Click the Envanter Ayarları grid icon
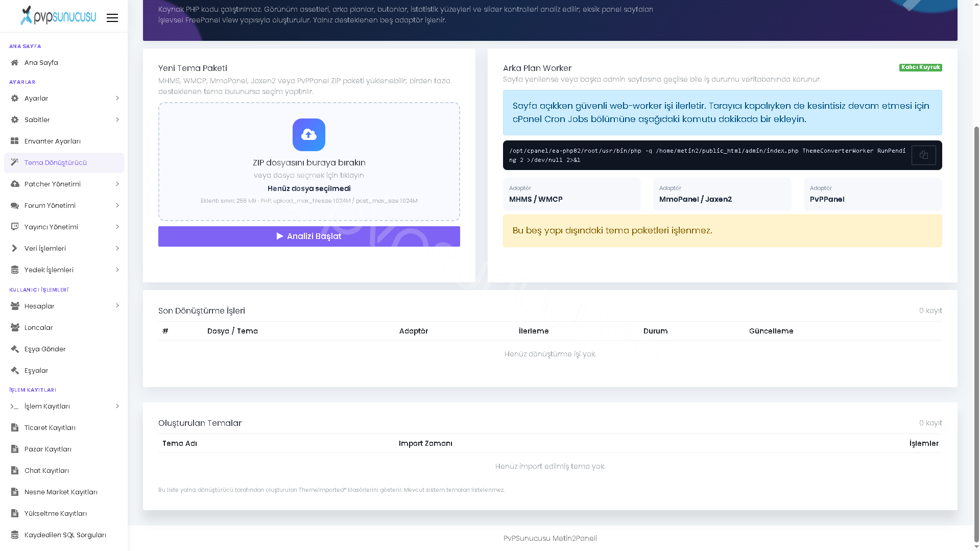Image resolution: width=980 pixels, height=551 pixels. click(15, 141)
